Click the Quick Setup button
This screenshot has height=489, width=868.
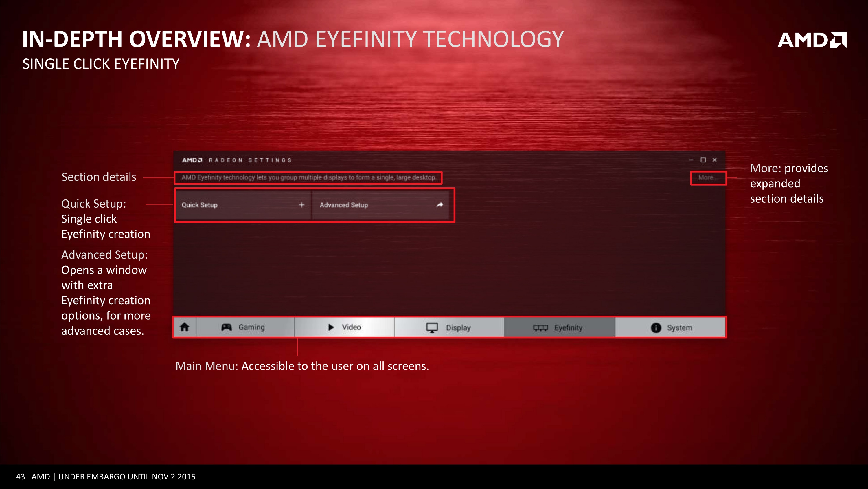pyautogui.click(x=243, y=205)
